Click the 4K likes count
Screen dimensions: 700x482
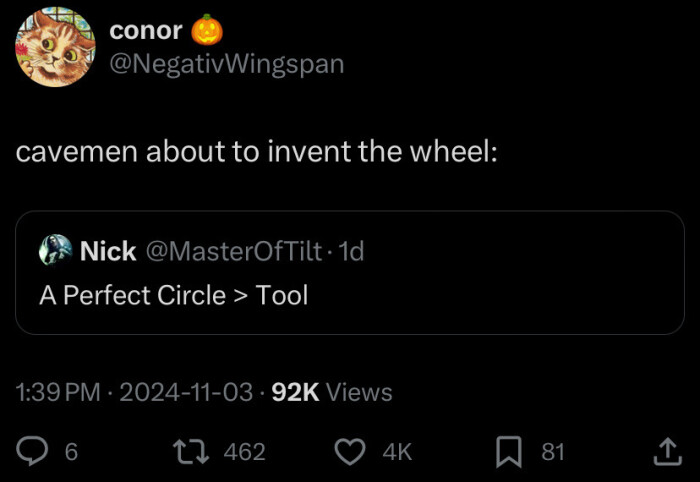(397, 452)
